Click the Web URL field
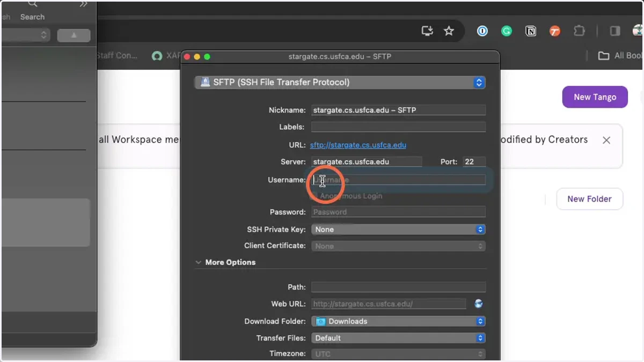Image resolution: width=644 pixels, height=362 pixels. (x=389, y=304)
